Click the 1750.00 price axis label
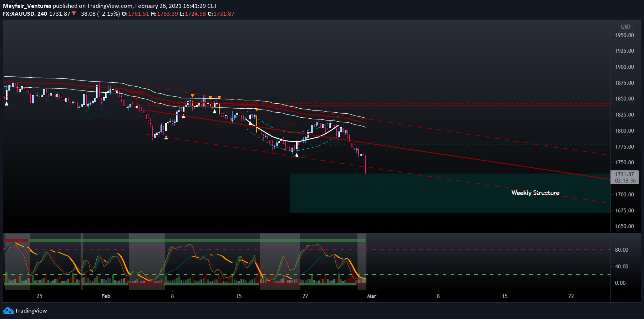 point(624,163)
